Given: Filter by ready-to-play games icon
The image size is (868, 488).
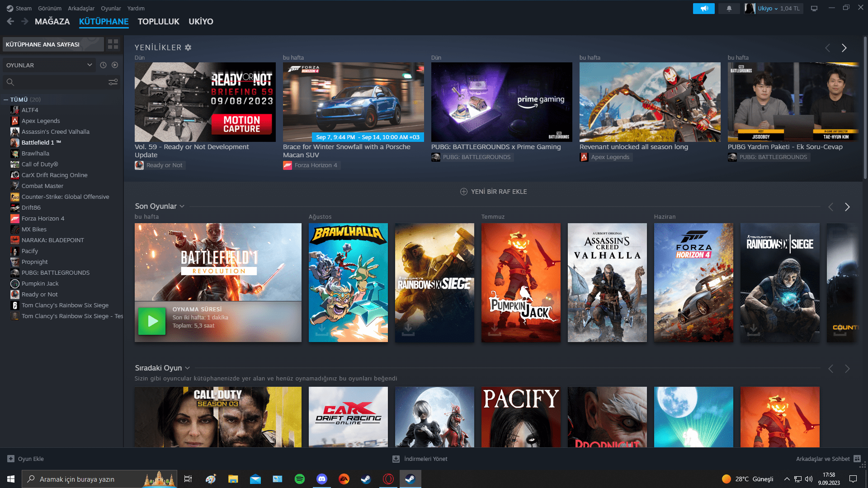Looking at the screenshot, I should (x=115, y=65).
